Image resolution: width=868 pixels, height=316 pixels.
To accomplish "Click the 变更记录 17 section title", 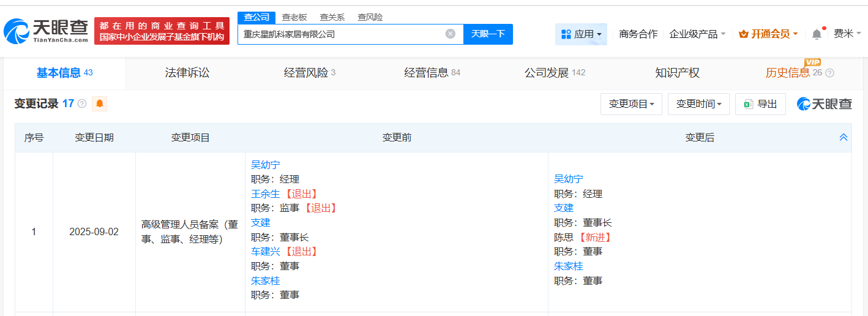I will [x=44, y=104].
